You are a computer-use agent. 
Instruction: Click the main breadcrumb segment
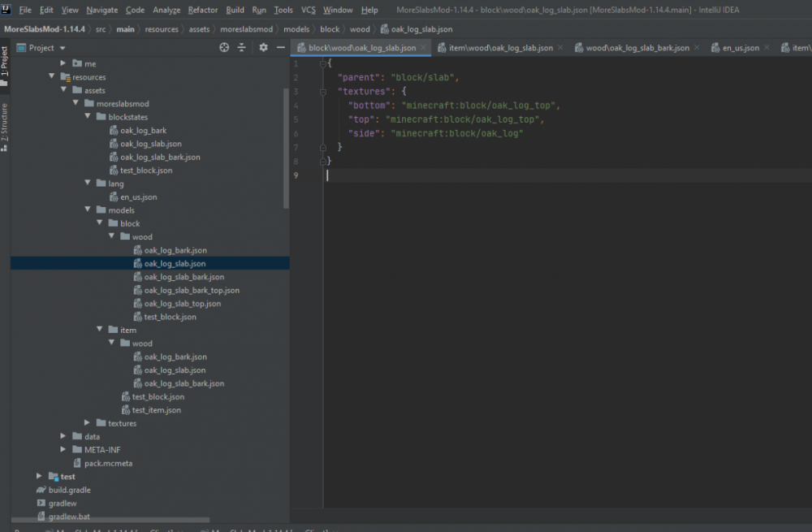click(x=125, y=29)
